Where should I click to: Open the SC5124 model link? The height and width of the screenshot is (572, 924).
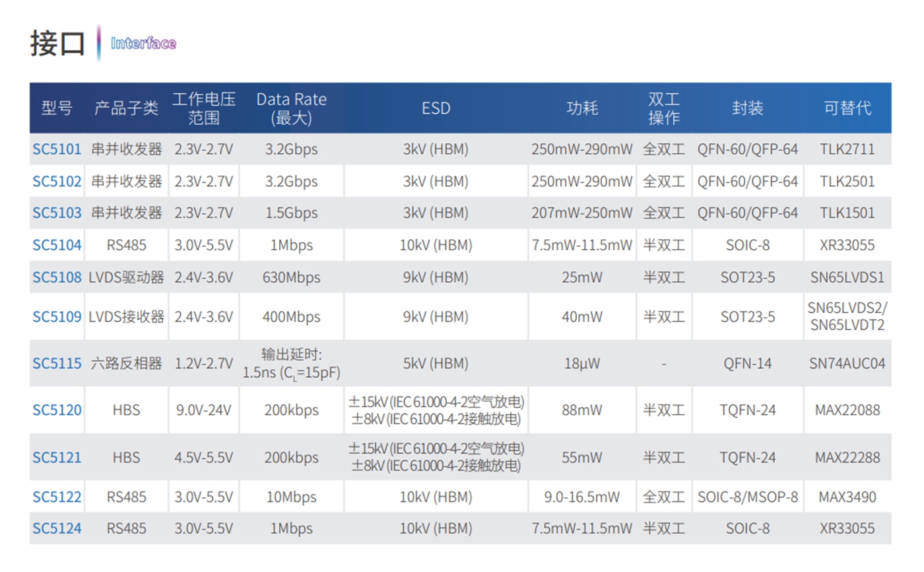[57, 528]
